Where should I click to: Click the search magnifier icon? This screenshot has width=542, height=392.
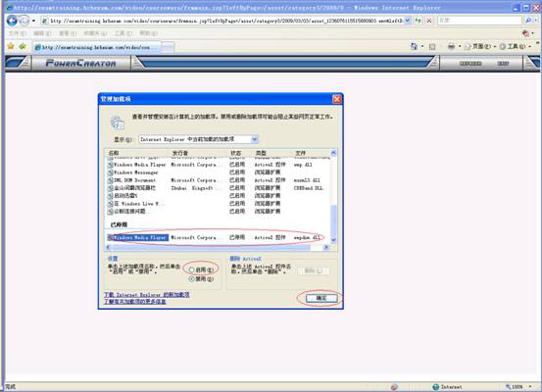click(528, 21)
